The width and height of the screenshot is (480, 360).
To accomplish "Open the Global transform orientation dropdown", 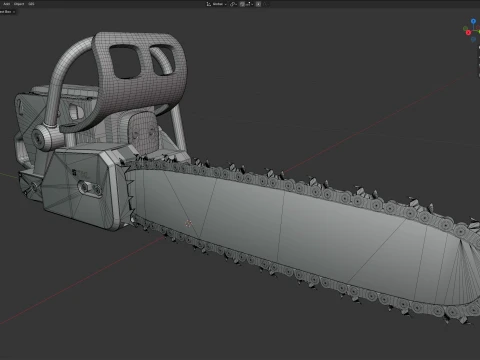I will (x=219, y=4).
